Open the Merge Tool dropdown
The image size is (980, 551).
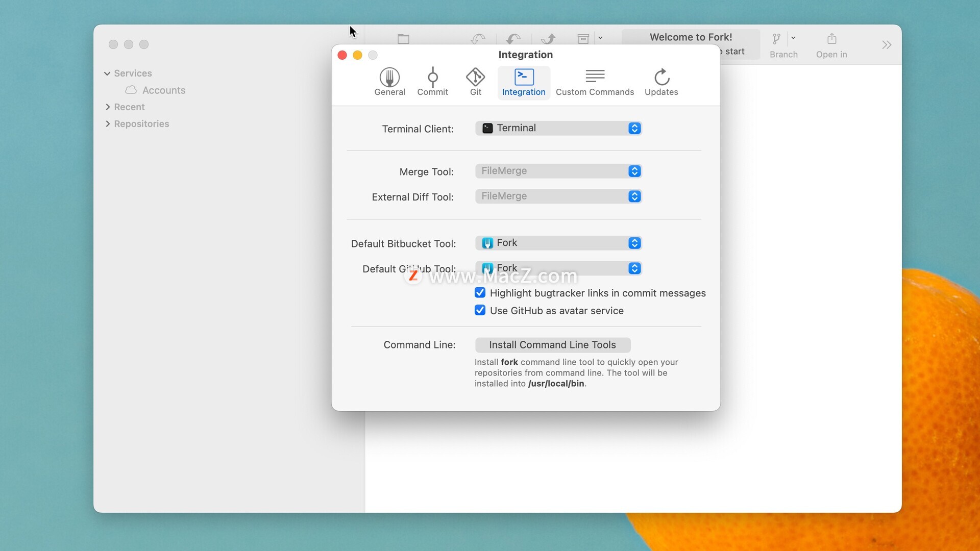pos(558,171)
